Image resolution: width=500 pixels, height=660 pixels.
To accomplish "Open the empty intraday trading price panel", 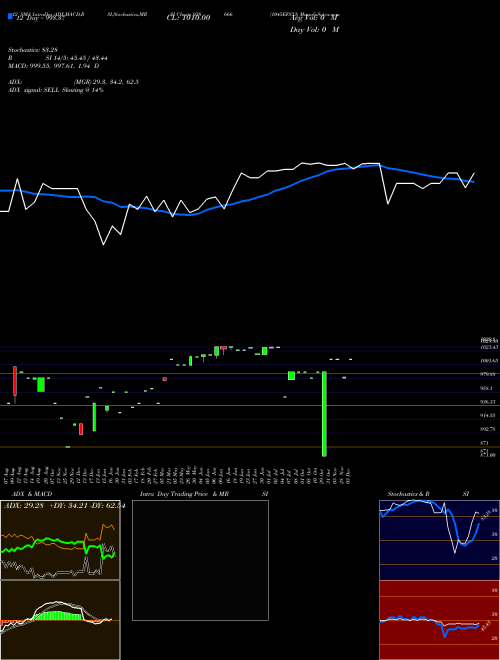I will 200,560.
